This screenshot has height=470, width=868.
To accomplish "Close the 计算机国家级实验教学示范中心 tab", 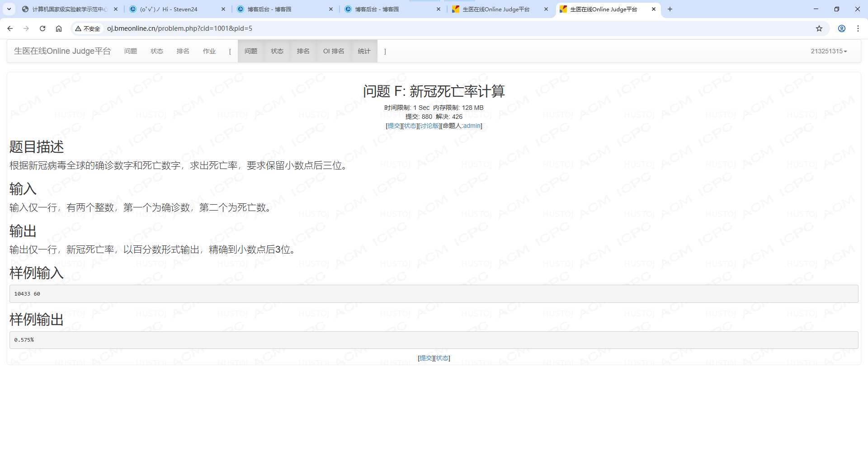I will pos(116,9).
